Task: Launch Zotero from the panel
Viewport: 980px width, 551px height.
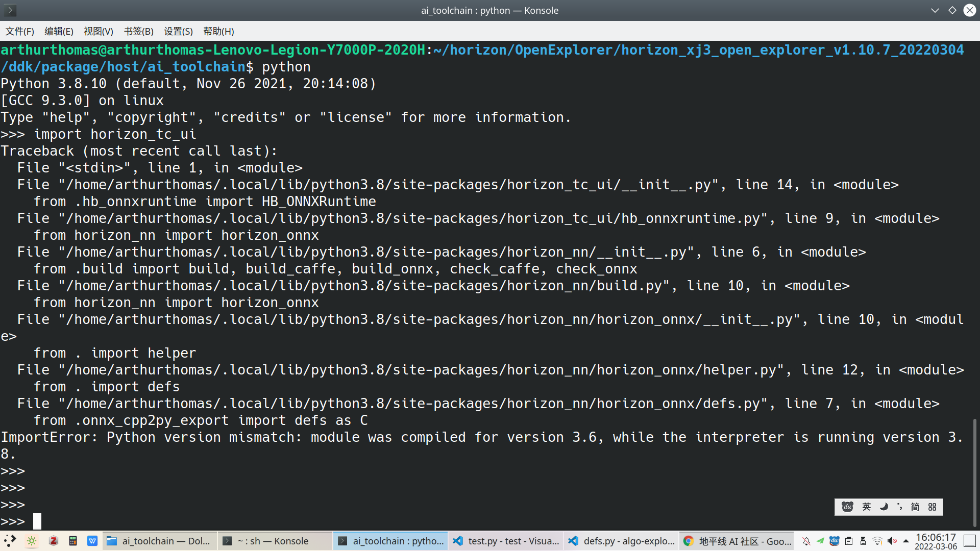Action: pos(53,541)
